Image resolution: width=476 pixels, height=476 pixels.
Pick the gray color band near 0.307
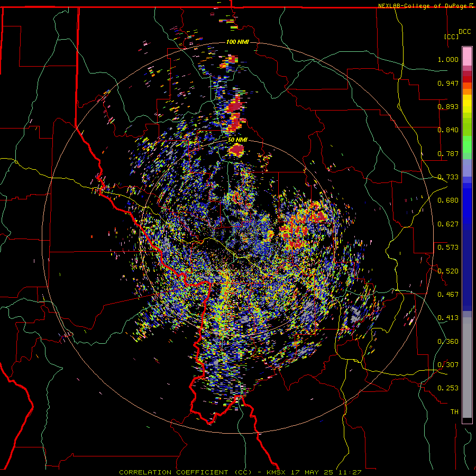[x=467, y=368]
